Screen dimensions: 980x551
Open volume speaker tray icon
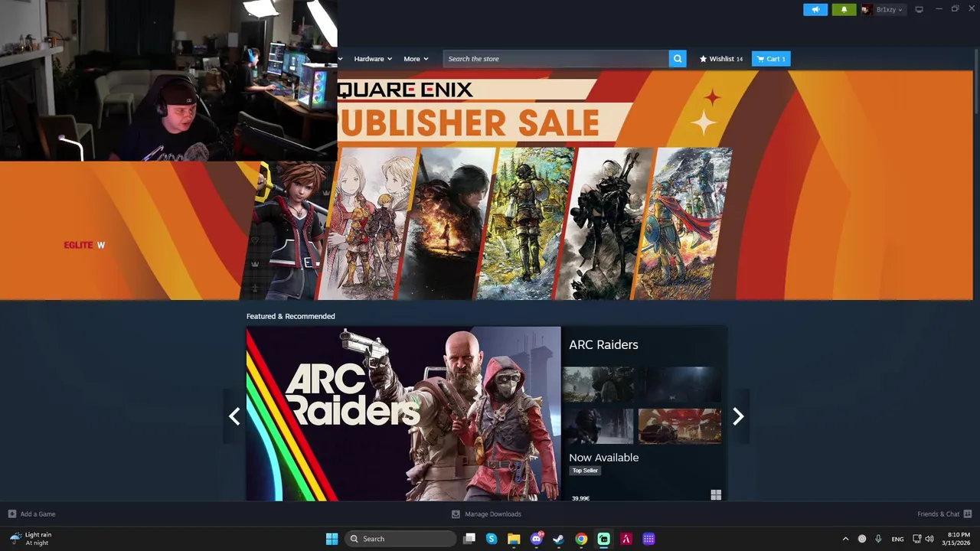point(929,539)
